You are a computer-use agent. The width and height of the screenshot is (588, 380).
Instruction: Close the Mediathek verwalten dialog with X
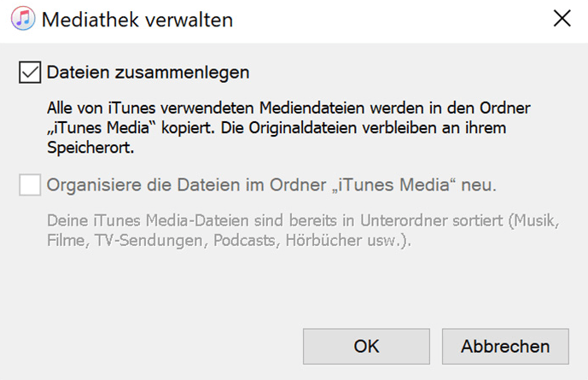pos(562,19)
